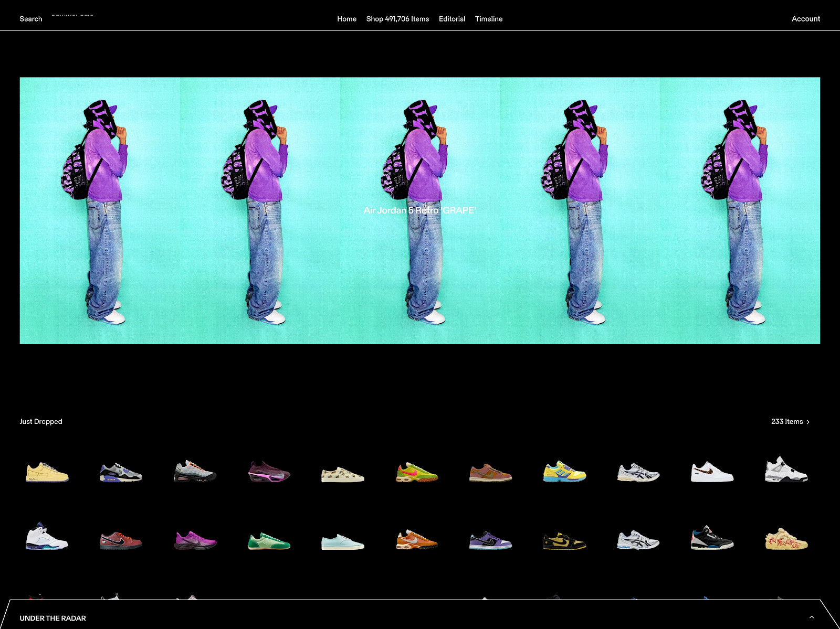Pick the green sneaker with white stripe
The width and height of the screenshot is (840, 629).
[x=269, y=541]
